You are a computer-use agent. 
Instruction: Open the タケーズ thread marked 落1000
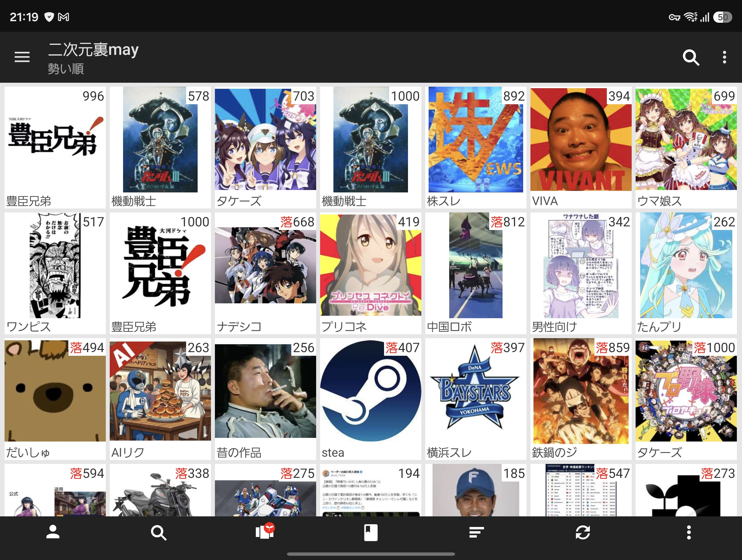[x=686, y=399]
